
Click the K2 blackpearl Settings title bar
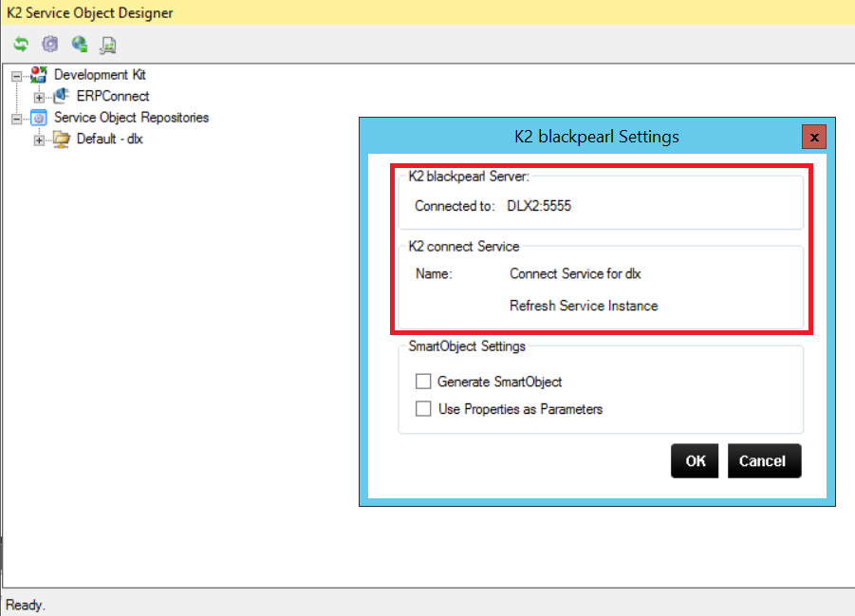(597, 137)
